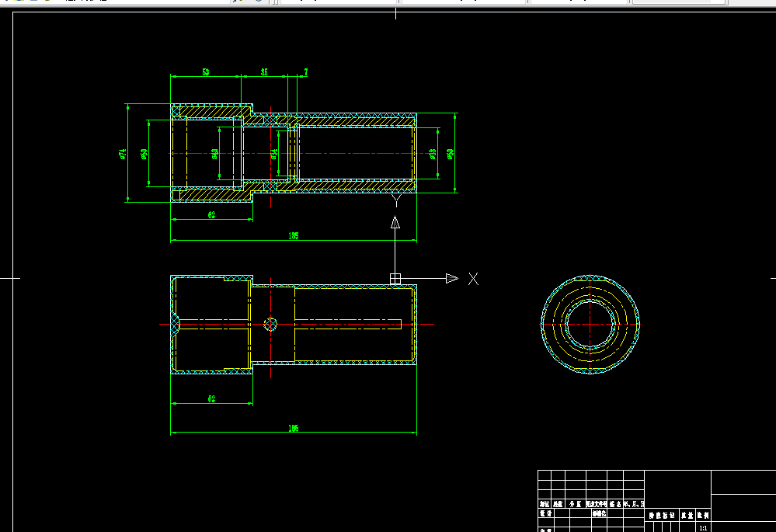The width and height of the screenshot is (776, 532).
Task: Click the X axis label of the UCS icon
Action: click(x=474, y=279)
